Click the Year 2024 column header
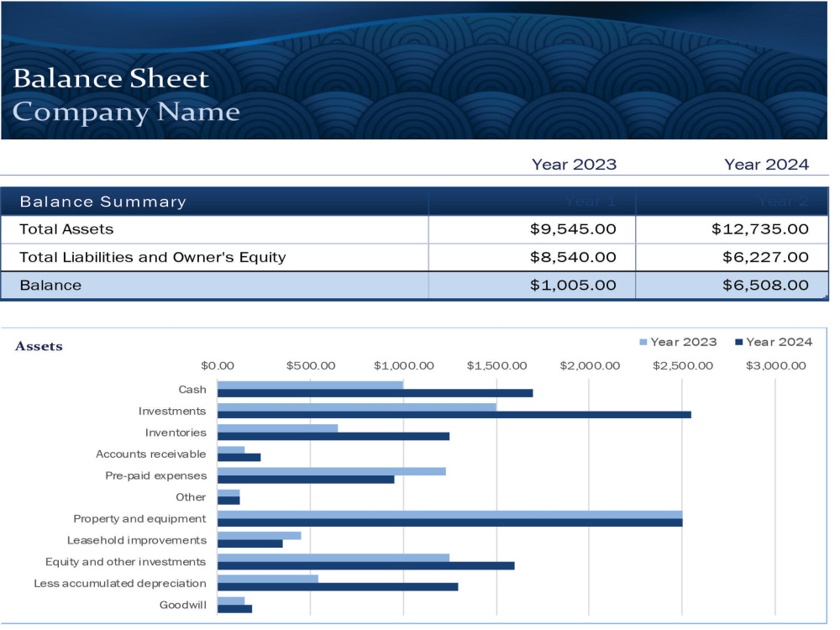The height and width of the screenshot is (630, 840). pos(766,165)
